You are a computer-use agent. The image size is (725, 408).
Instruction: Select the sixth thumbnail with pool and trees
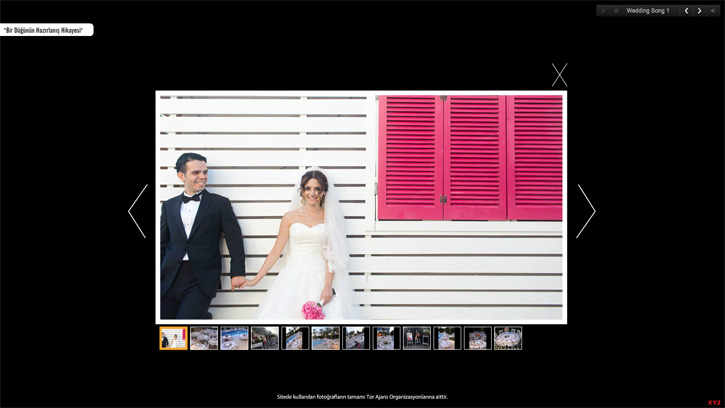tap(326, 338)
